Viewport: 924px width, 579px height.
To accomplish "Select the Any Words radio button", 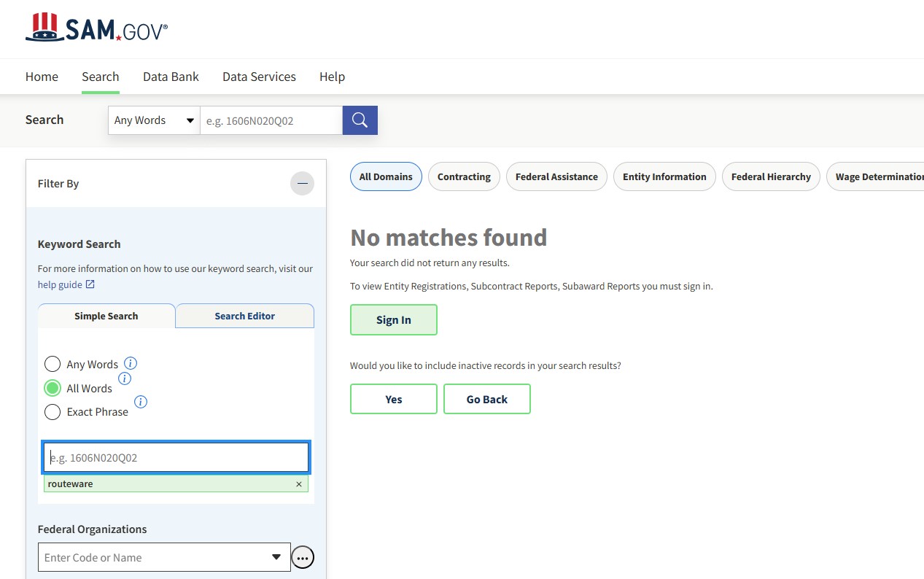I will pos(53,364).
